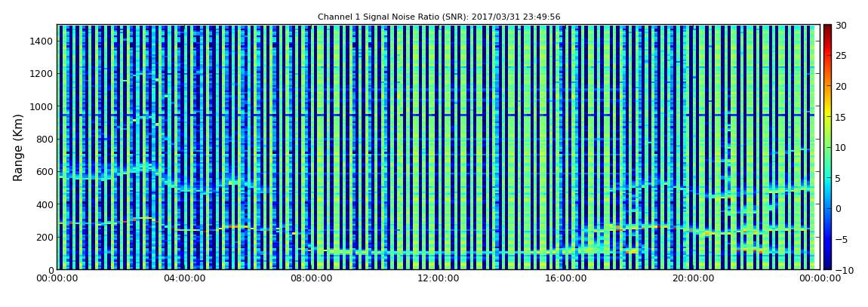Click the colorbar label 25

point(841,55)
